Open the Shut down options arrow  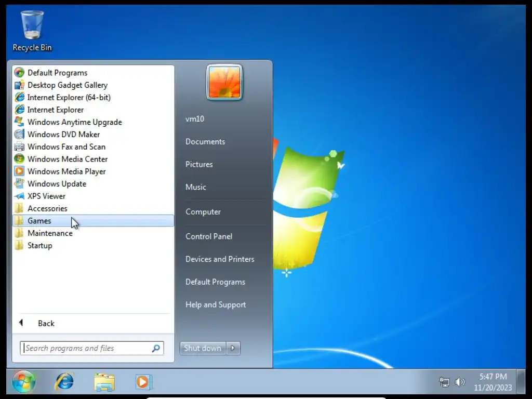[233, 348]
